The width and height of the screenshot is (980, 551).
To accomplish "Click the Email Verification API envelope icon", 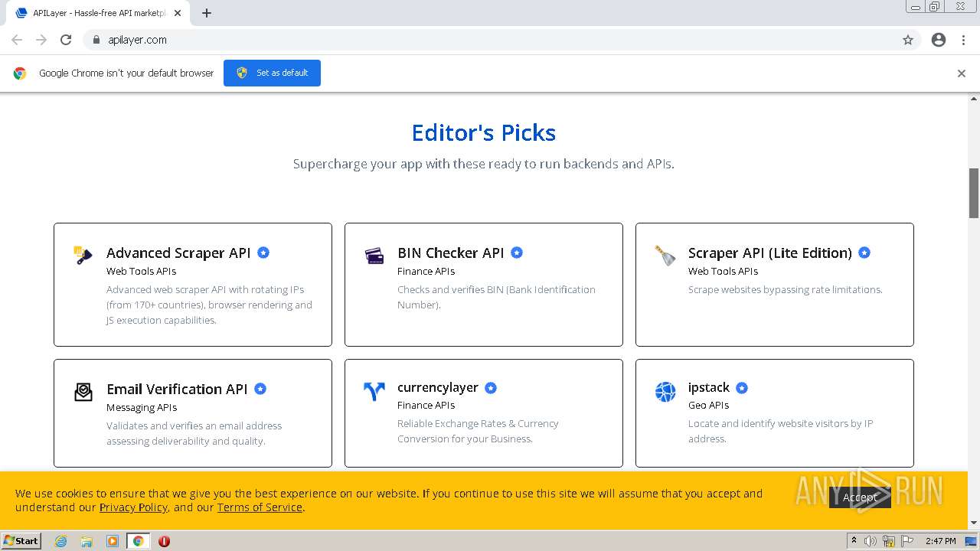I will pos(83,392).
